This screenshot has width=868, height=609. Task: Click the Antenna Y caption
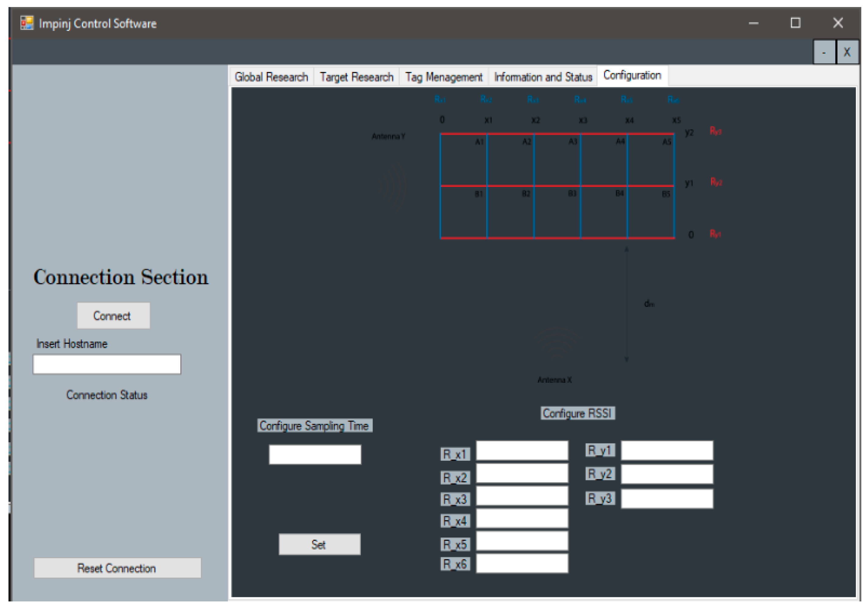click(388, 136)
